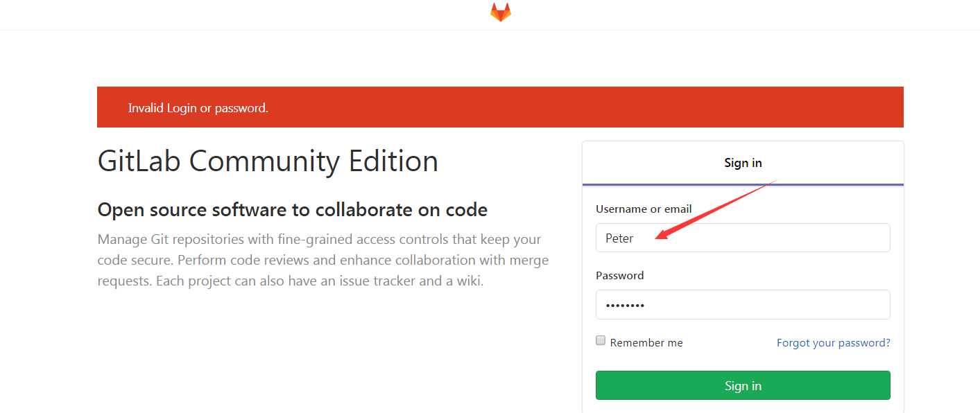Image resolution: width=980 pixels, height=413 pixels.
Task: Click the GitLab Community Edition heading
Action: (268, 161)
